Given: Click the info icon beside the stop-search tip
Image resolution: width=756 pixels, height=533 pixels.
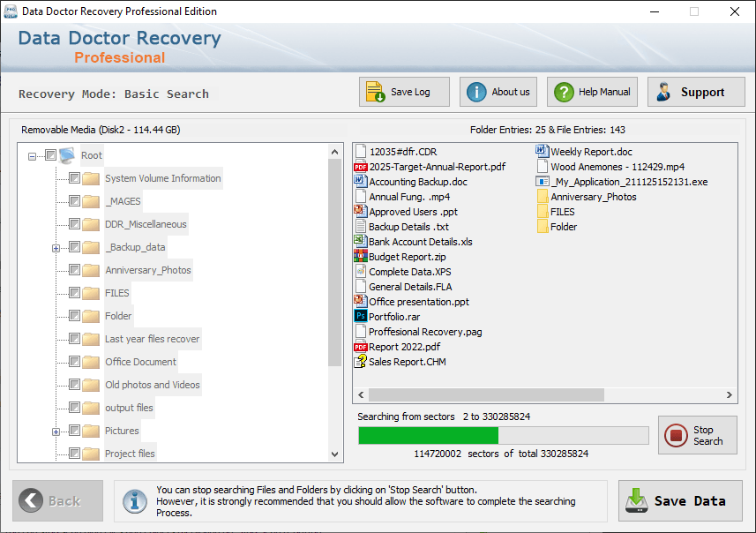Looking at the screenshot, I should tap(134, 500).
